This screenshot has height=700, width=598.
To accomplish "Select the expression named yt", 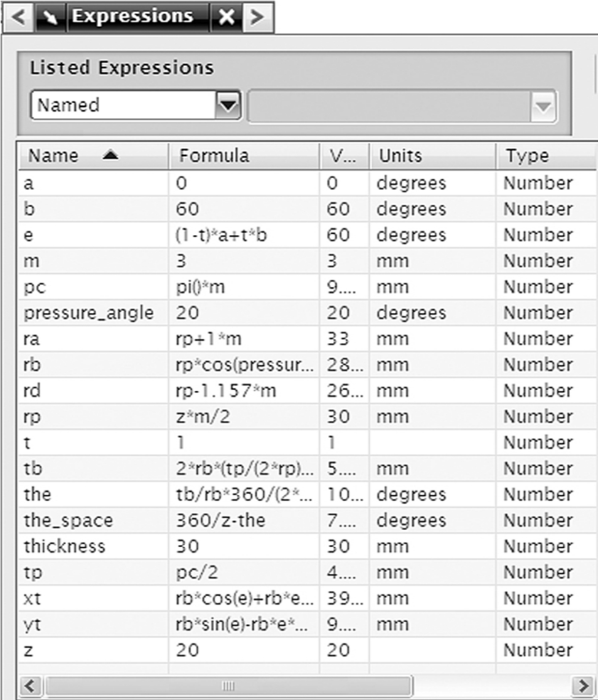I will pyautogui.click(x=32, y=625).
